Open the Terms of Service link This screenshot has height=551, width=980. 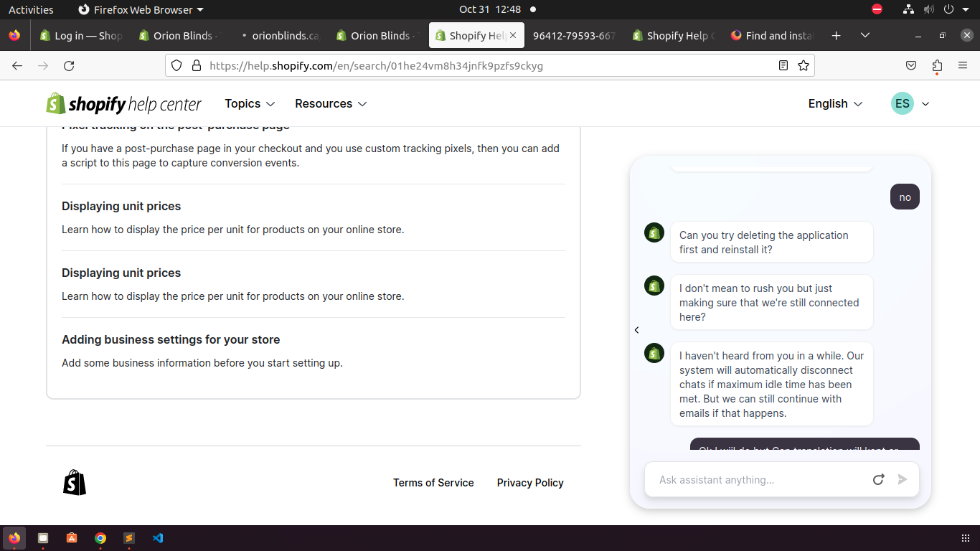(x=433, y=483)
